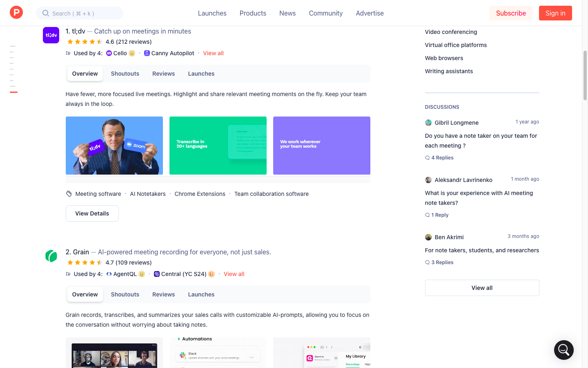This screenshot has width=588, height=368.
Task: Click the red active section marker
Action: [13, 92]
